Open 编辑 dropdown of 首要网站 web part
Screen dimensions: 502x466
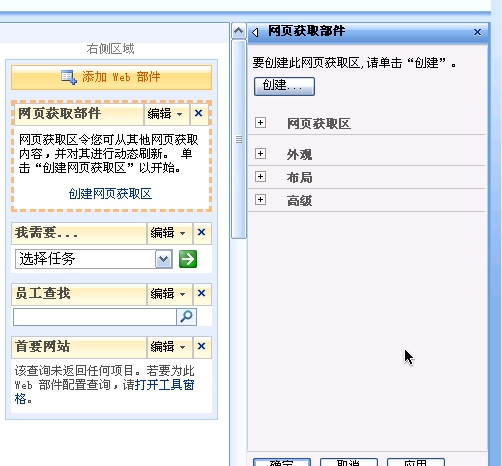point(169,347)
